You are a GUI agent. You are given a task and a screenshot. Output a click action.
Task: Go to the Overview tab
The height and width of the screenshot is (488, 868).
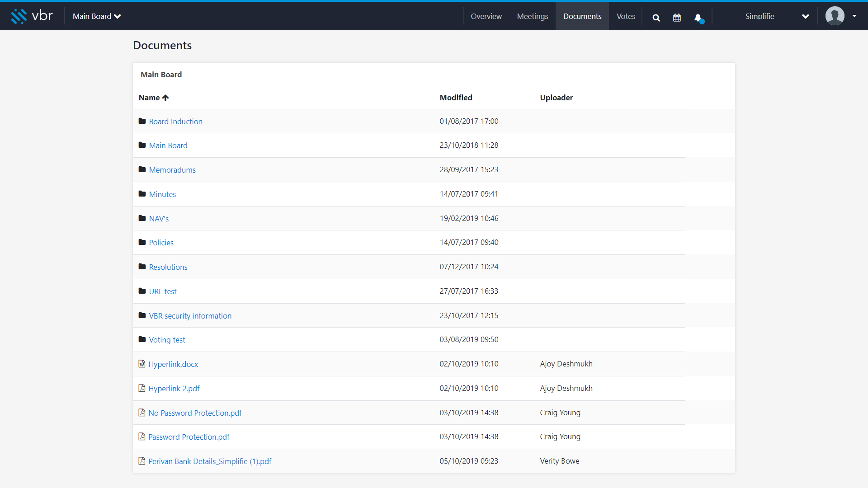(486, 16)
